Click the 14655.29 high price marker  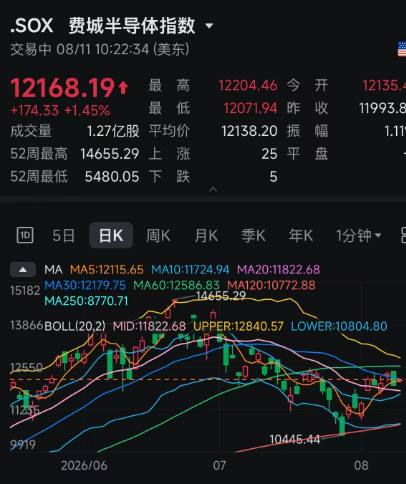tap(221, 296)
